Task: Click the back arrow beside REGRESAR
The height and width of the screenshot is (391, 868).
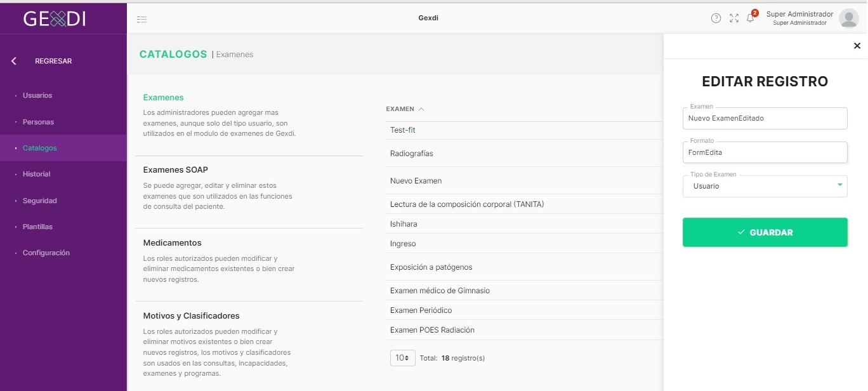Action: click(x=14, y=61)
